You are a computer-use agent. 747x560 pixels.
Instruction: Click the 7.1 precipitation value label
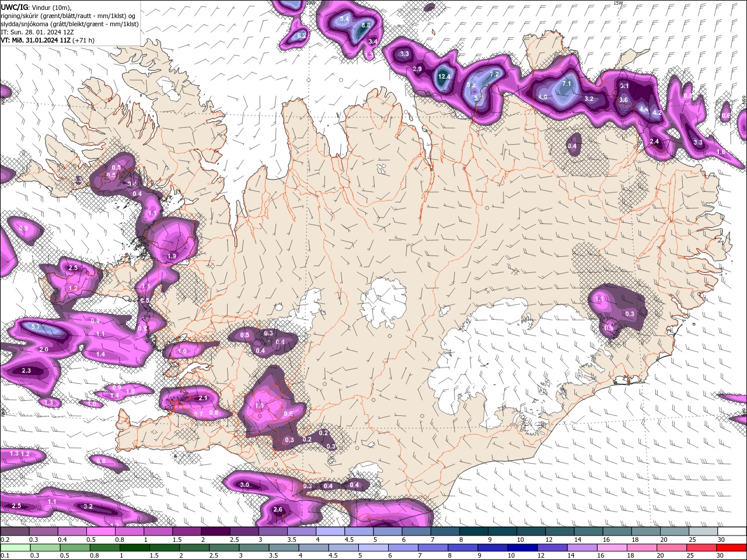coord(567,84)
